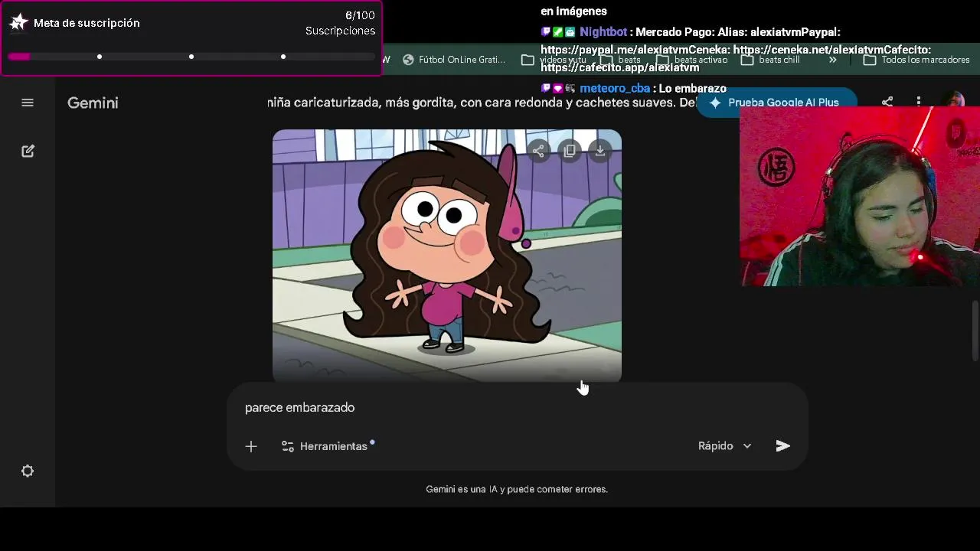Viewport: 980px width, 551px height.
Task: Click the Gemini logo text
Action: (93, 103)
